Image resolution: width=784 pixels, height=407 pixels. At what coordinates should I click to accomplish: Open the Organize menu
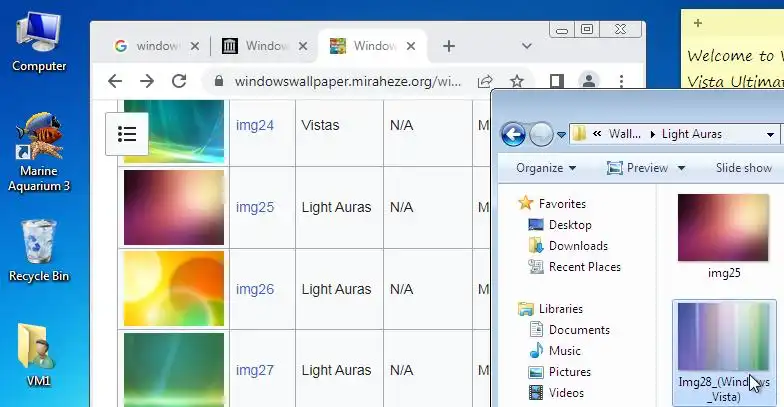point(546,168)
